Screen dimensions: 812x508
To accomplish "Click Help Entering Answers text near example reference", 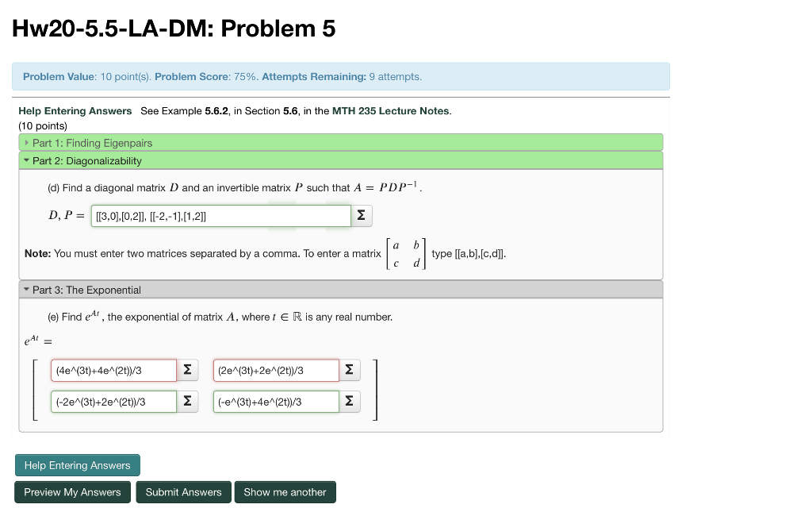I will [75, 110].
